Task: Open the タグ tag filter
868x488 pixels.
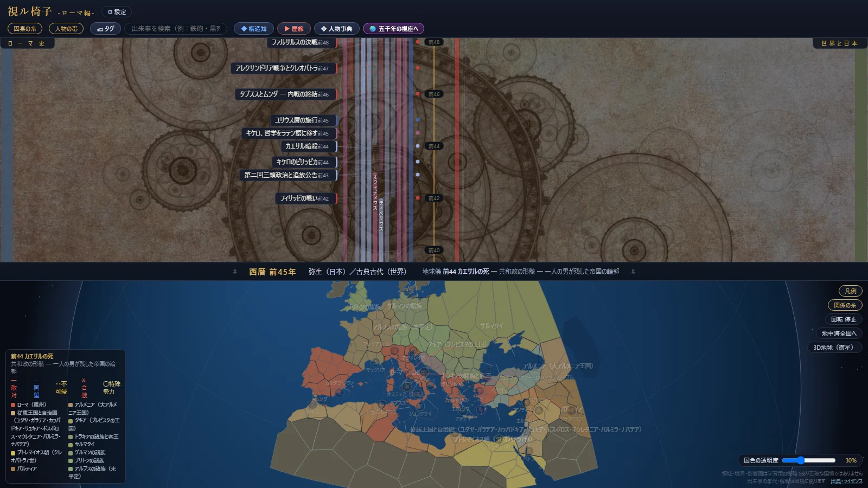Action: (x=105, y=29)
